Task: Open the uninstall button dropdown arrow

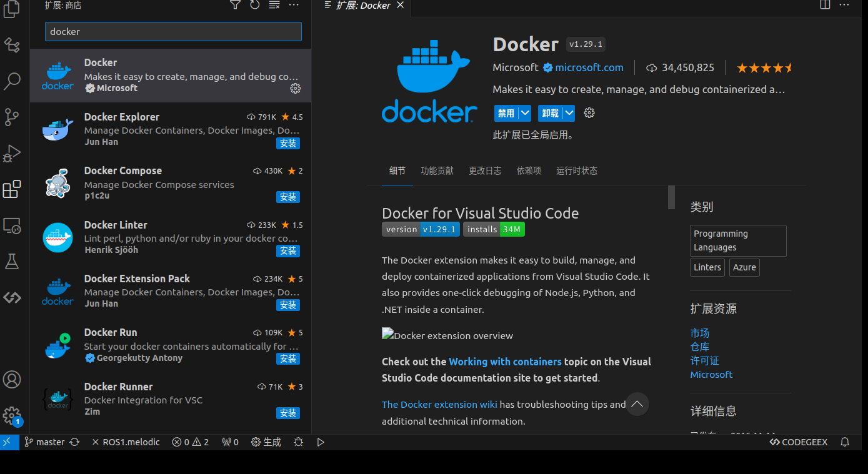Action: pyautogui.click(x=569, y=113)
